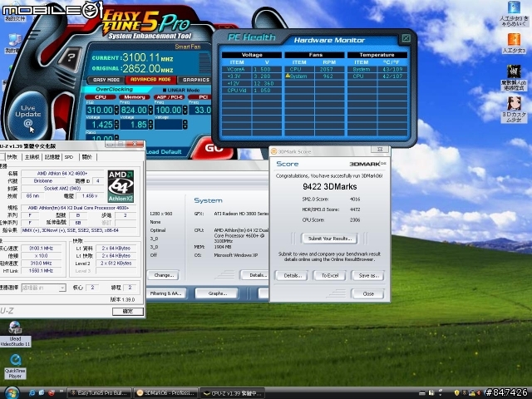
Task: Select the CPU overclocking label in EasyTune5
Action: tap(101, 97)
